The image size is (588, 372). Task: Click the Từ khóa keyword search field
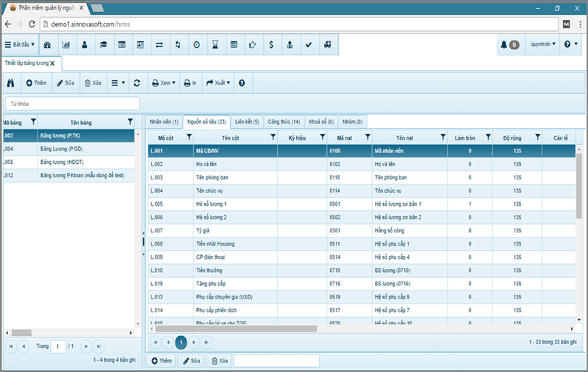[72, 104]
